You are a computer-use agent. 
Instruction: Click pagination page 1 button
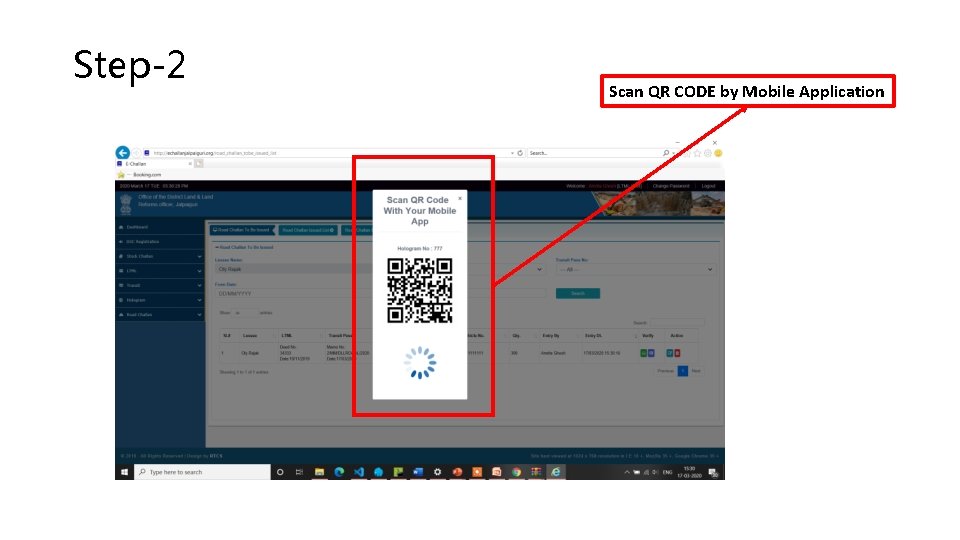pyautogui.click(x=683, y=371)
